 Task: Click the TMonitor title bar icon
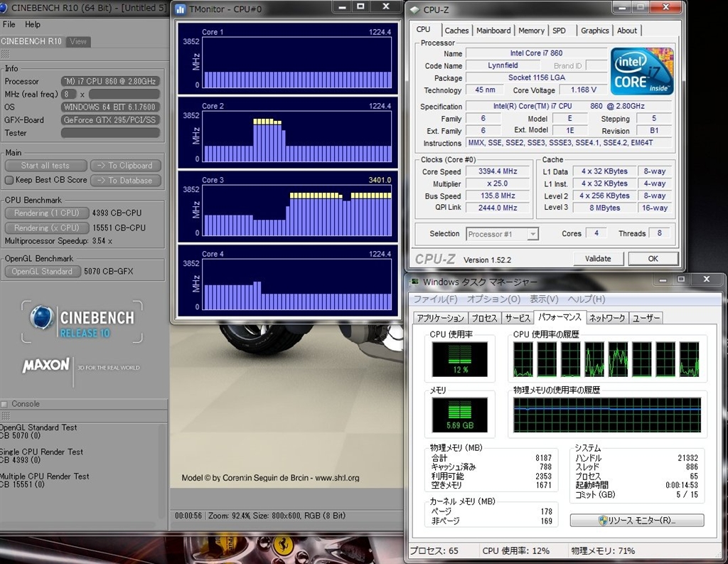(x=181, y=8)
